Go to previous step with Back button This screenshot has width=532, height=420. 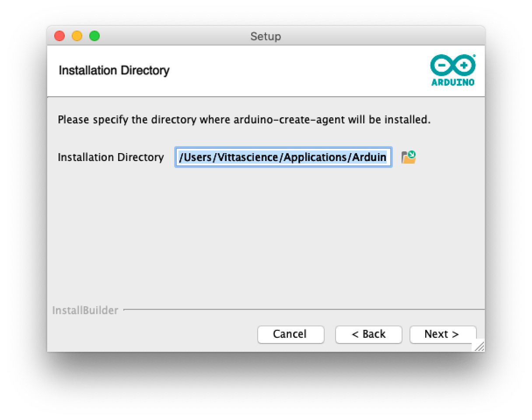368,334
